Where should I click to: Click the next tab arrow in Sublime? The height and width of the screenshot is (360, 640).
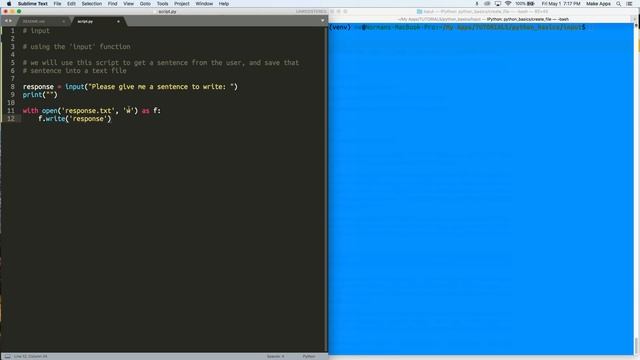(10, 21)
